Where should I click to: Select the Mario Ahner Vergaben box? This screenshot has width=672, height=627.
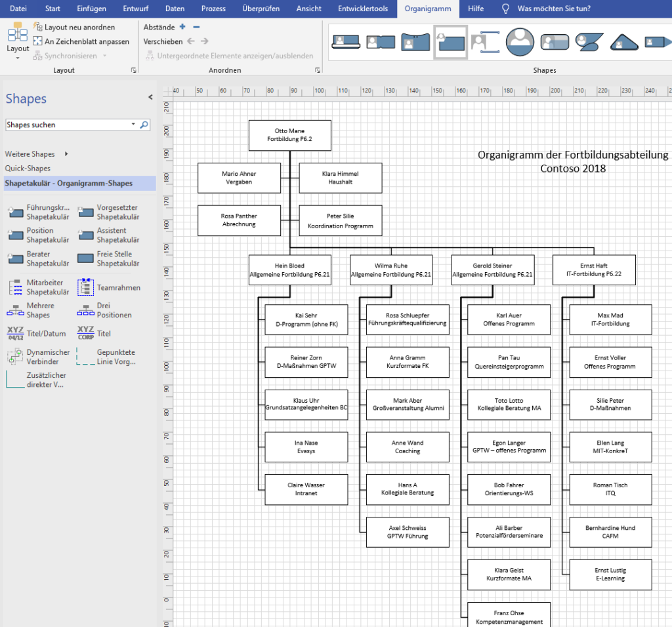coord(239,178)
